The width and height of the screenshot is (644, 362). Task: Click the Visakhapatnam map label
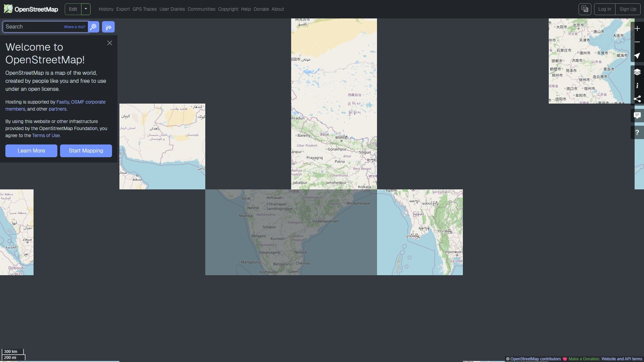(x=326, y=221)
